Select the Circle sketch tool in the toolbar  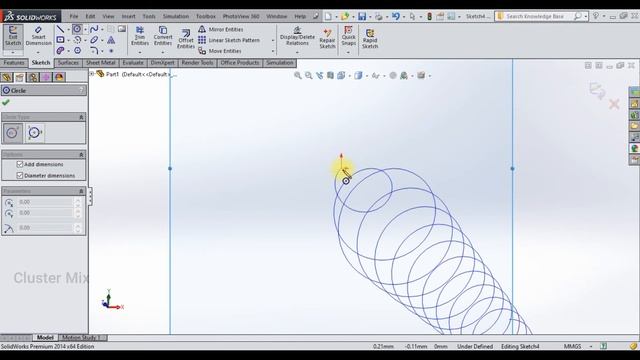coord(77,29)
